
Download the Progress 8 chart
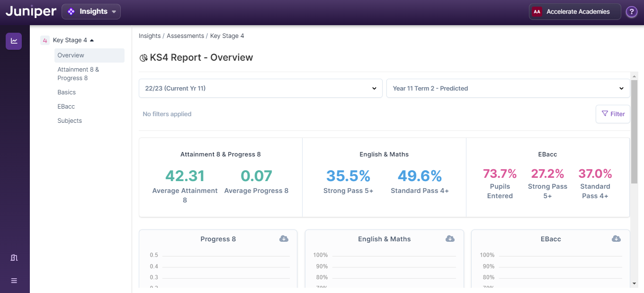coord(284,238)
